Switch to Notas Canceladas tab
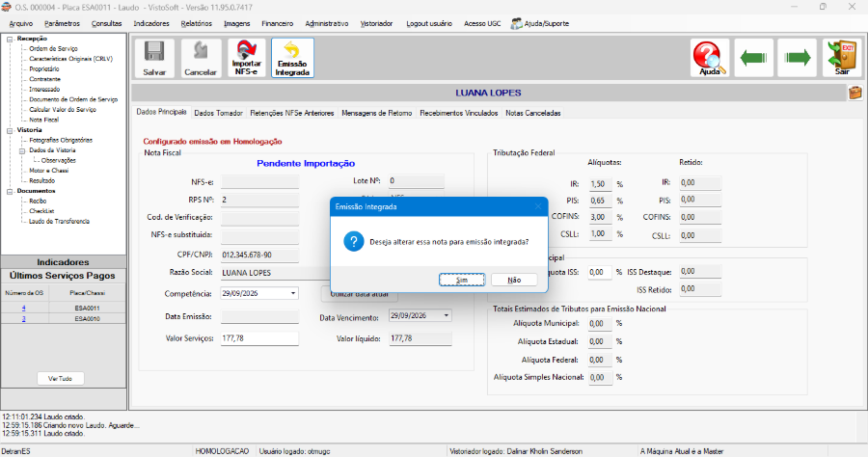The image size is (868, 457). [533, 113]
